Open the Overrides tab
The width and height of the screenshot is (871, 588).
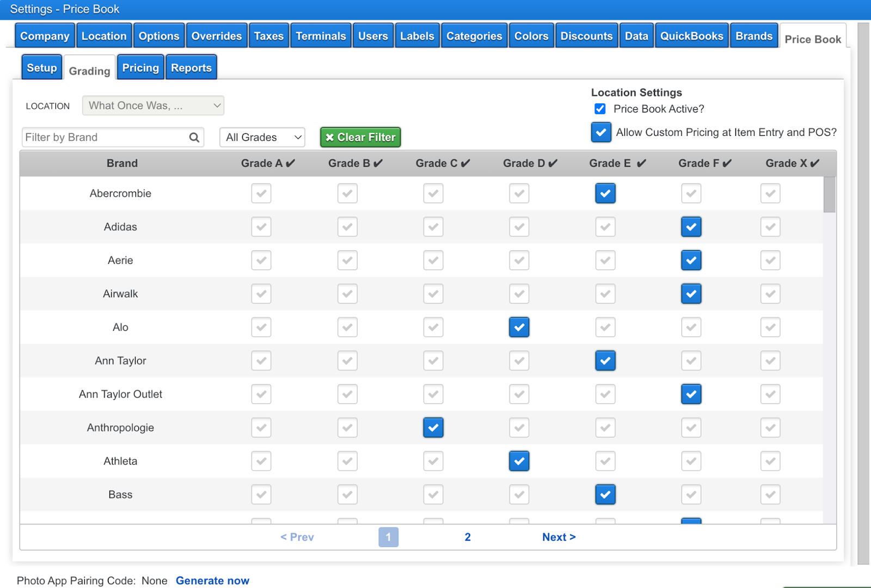tap(217, 36)
